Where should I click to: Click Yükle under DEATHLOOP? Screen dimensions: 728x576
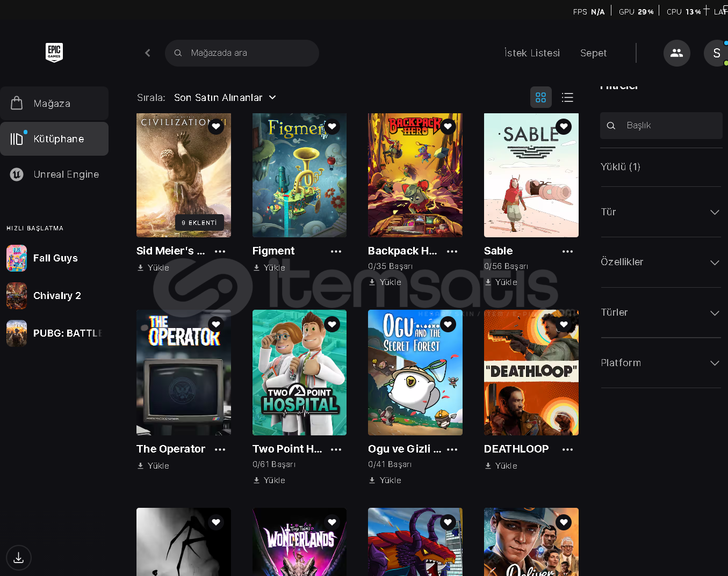pyautogui.click(x=501, y=466)
